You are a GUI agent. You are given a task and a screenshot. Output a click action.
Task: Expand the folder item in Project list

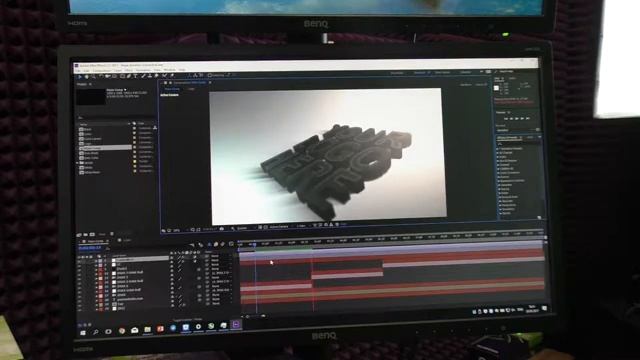click(x=78, y=163)
